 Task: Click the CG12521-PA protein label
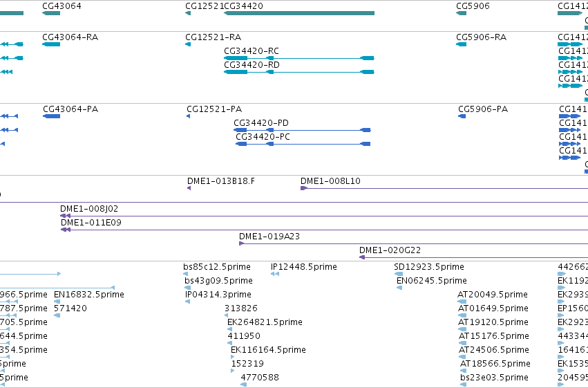(214, 109)
